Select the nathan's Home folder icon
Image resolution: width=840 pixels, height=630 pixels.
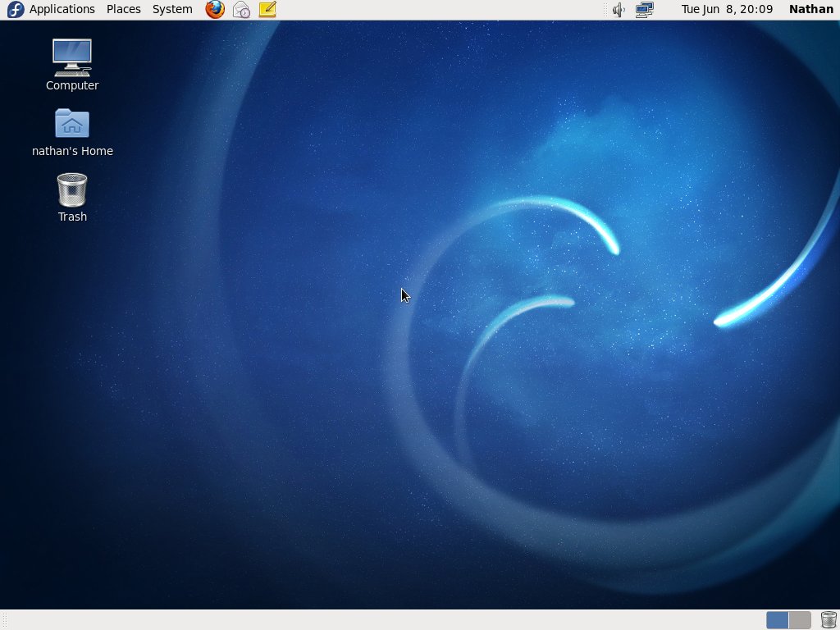[72, 124]
